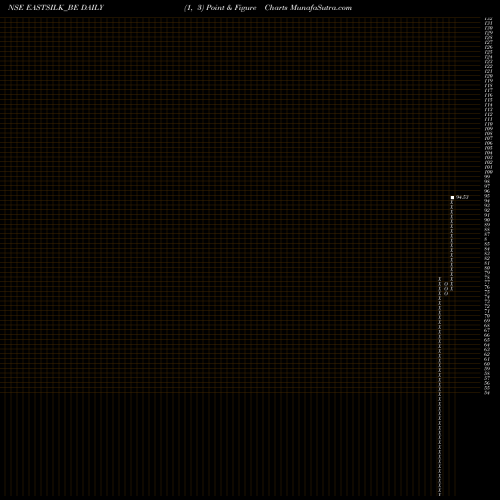The height and width of the screenshot is (500, 500).
Task: Click the white square current price marker
Action: point(452,197)
